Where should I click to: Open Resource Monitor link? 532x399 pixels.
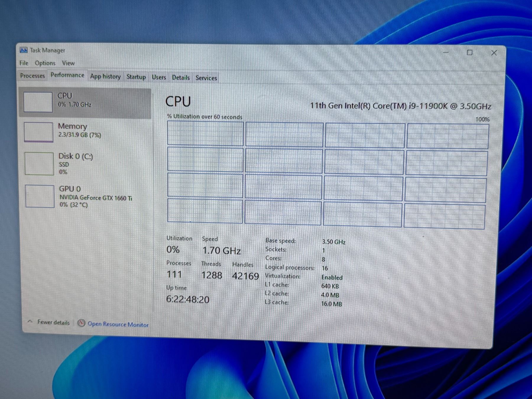[118, 324]
